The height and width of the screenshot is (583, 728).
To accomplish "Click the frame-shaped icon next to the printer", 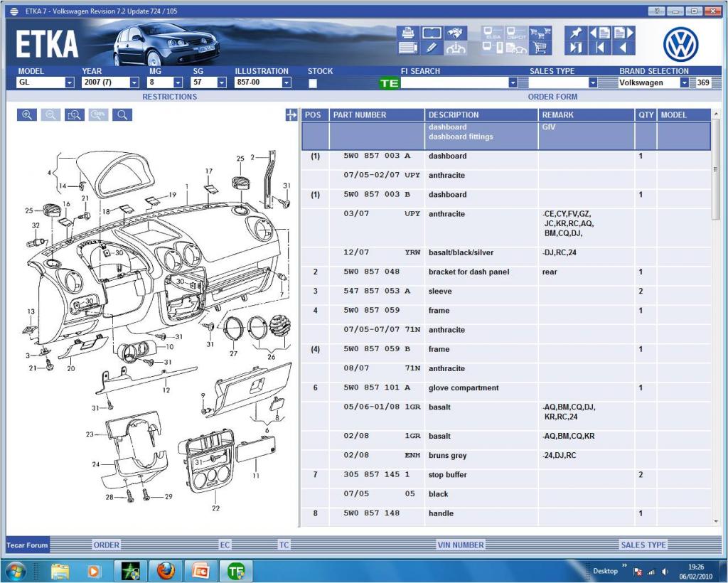I will coord(432,33).
